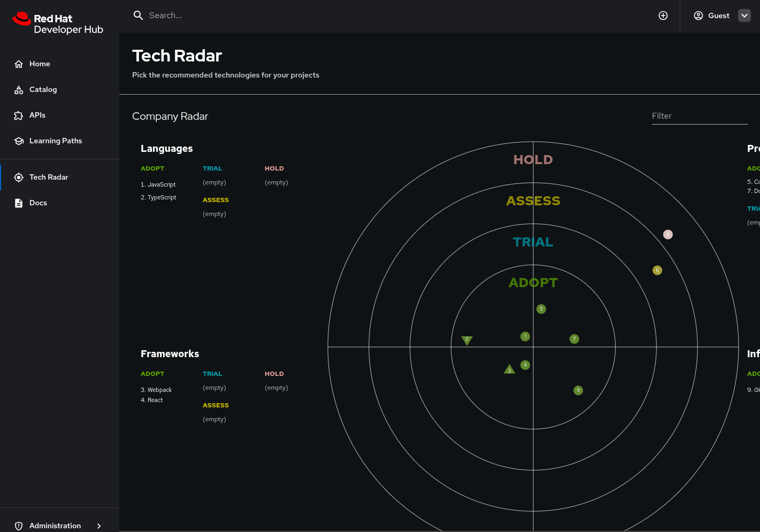760x532 pixels.
Task: Click the page subtitle about recommended technologies
Action: [226, 75]
